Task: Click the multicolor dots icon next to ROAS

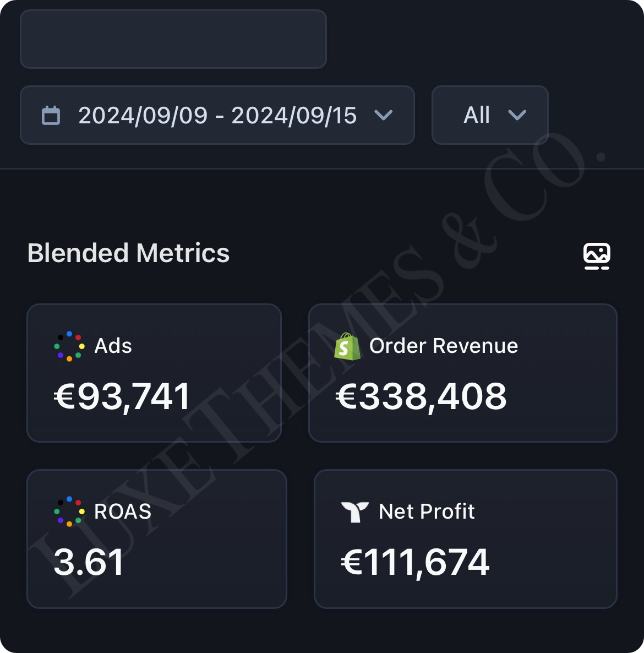Action: 69,511
